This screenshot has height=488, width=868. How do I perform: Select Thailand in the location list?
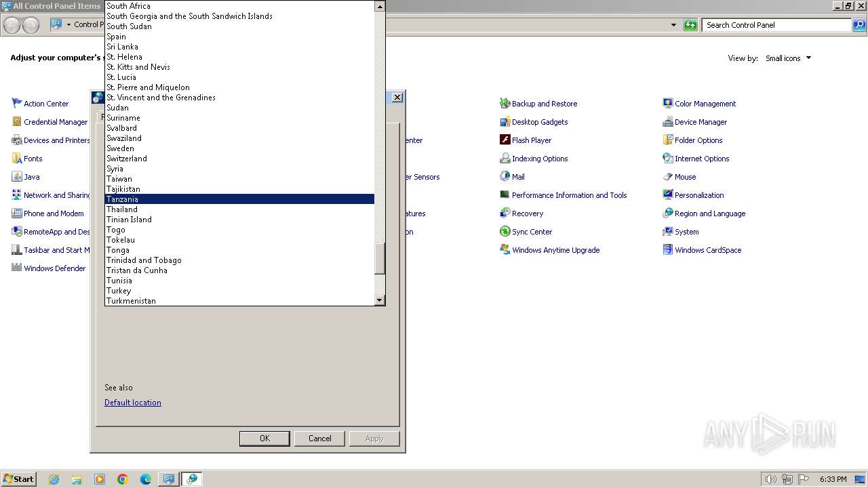(239, 209)
